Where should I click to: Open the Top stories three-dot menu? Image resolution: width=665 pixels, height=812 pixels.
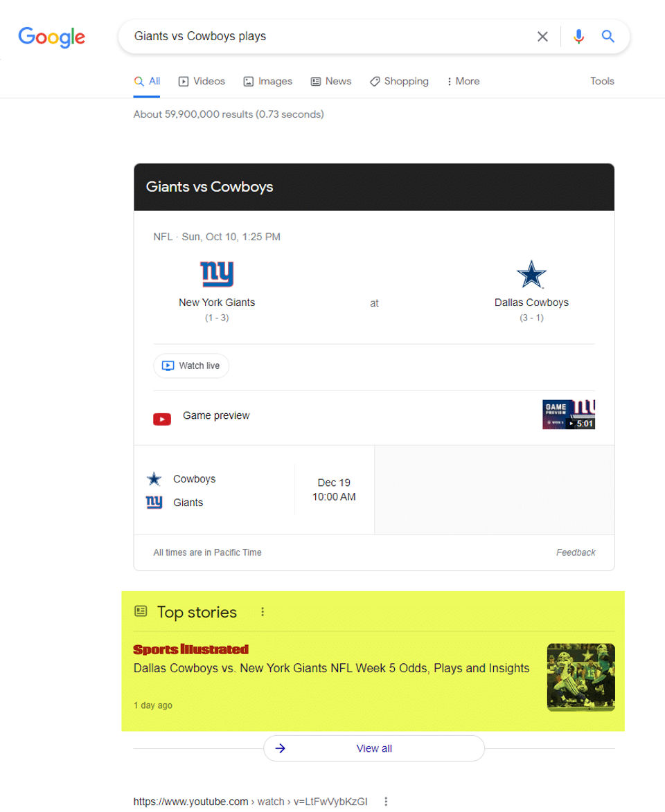pos(263,611)
